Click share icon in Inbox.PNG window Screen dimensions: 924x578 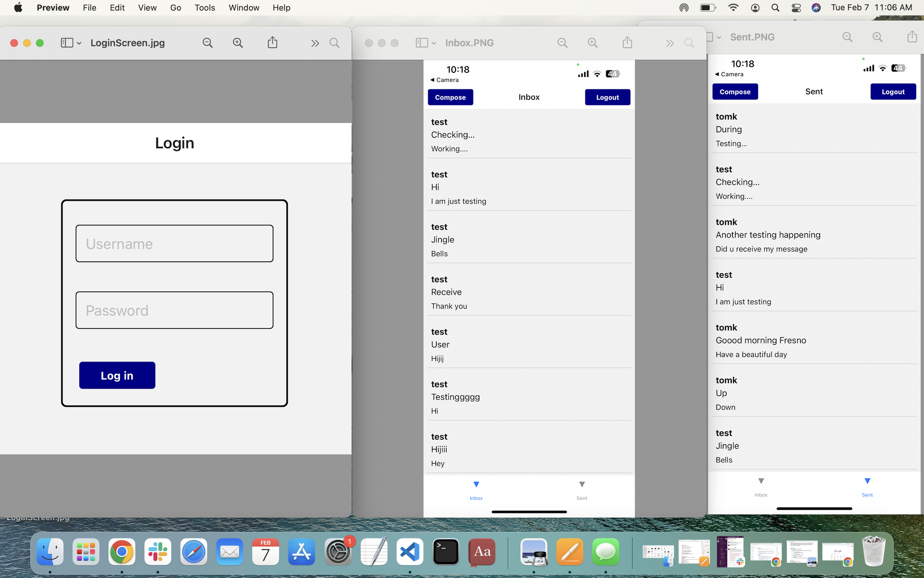(x=627, y=42)
